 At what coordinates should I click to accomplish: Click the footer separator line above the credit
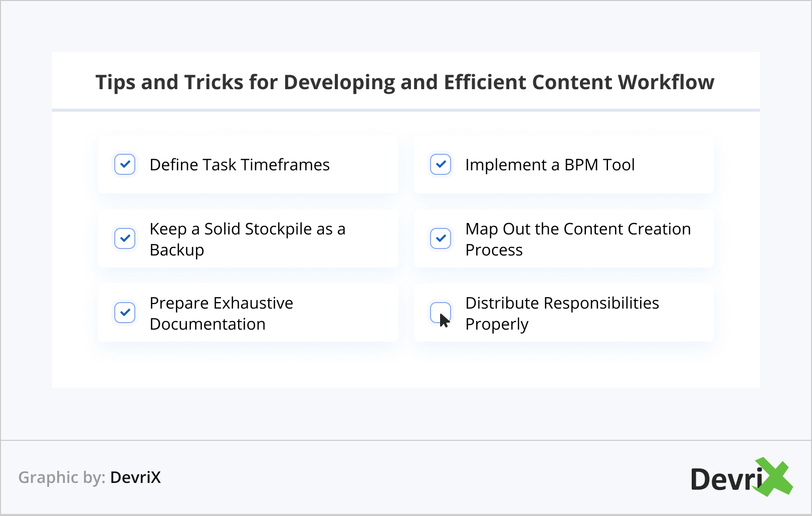tap(406, 440)
